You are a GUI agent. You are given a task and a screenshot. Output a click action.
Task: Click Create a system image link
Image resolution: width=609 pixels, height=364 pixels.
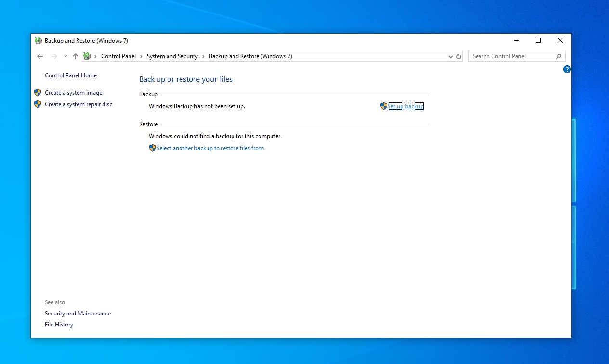[x=73, y=93]
